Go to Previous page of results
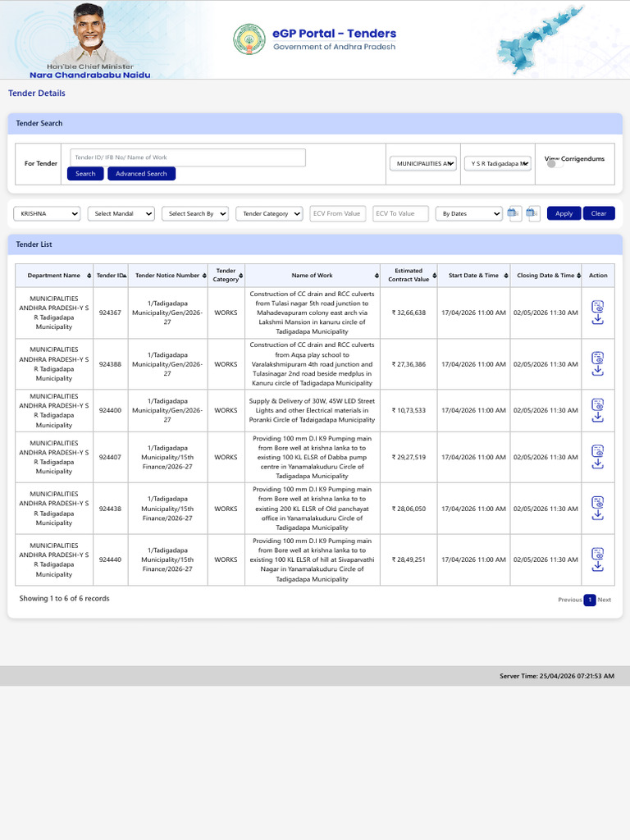The image size is (630, 840). click(x=569, y=600)
